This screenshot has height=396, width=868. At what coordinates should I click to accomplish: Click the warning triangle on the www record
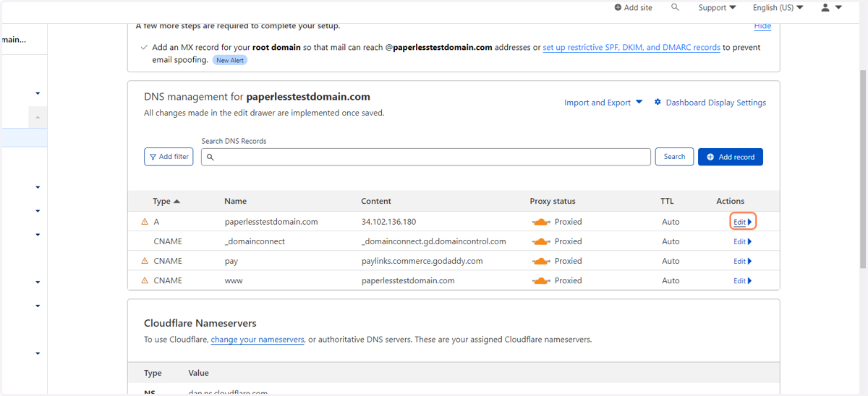click(x=145, y=280)
